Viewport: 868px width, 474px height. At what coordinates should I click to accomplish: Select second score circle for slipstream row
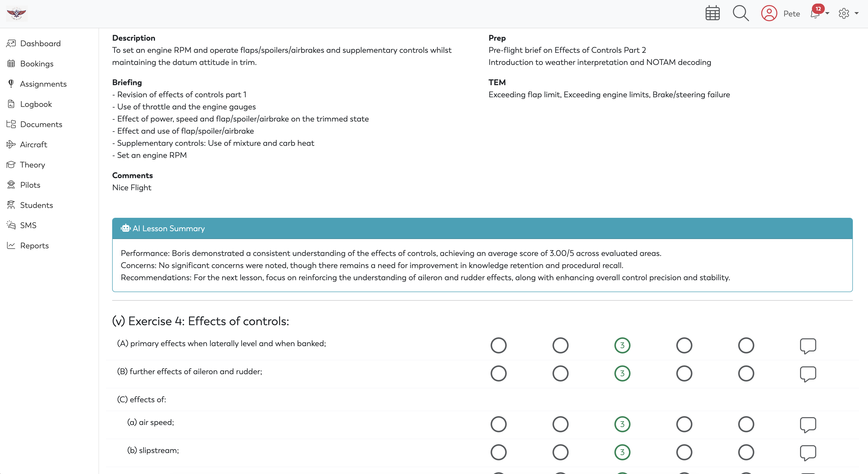(560, 452)
